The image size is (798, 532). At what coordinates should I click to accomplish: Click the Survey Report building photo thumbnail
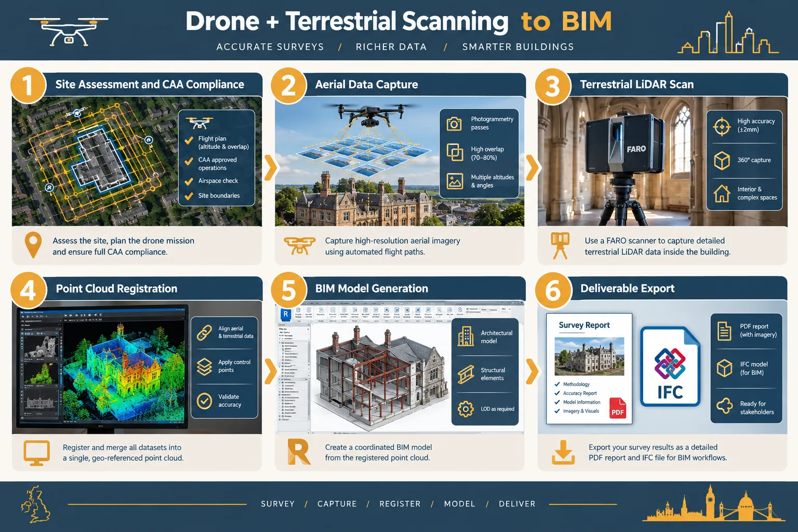coord(589,356)
